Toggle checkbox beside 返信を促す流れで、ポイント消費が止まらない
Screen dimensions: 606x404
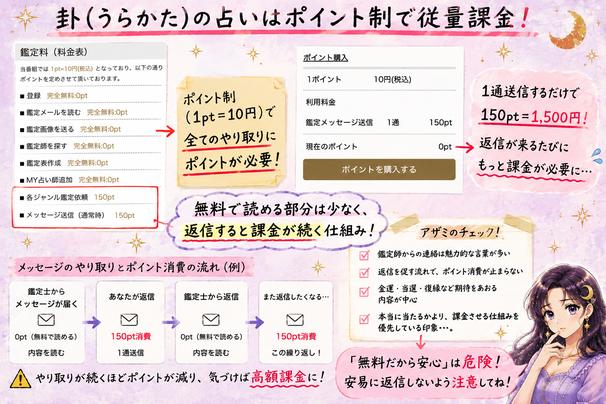pos(364,273)
